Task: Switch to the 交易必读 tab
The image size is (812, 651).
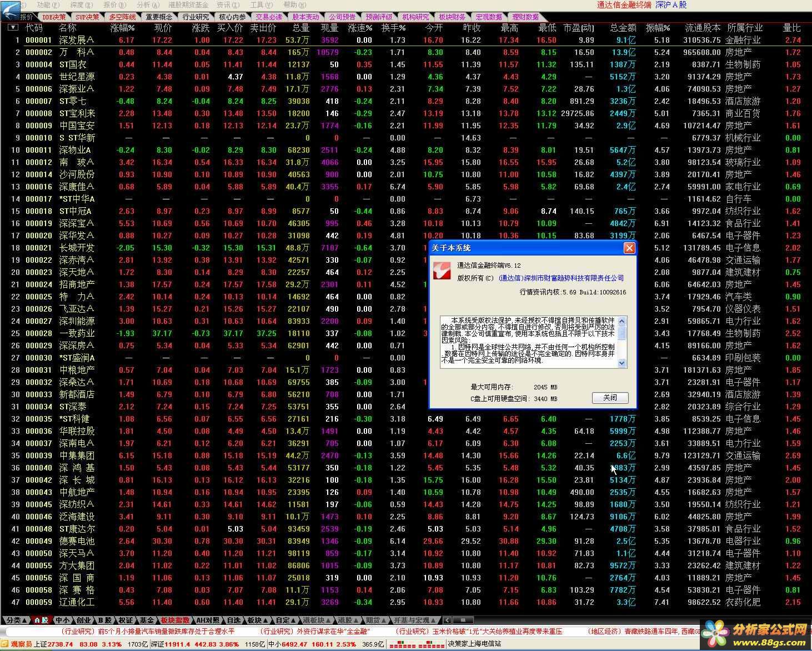Action: 269,17
